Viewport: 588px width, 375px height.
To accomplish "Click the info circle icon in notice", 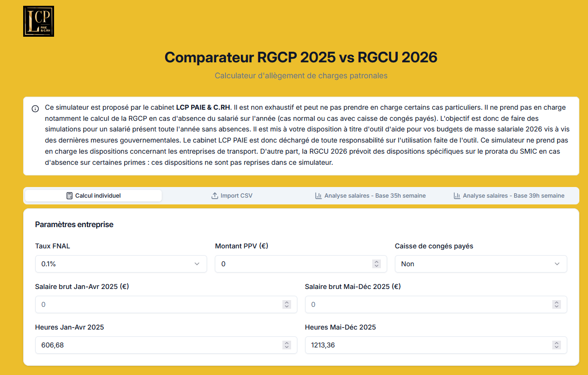I will (x=35, y=109).
